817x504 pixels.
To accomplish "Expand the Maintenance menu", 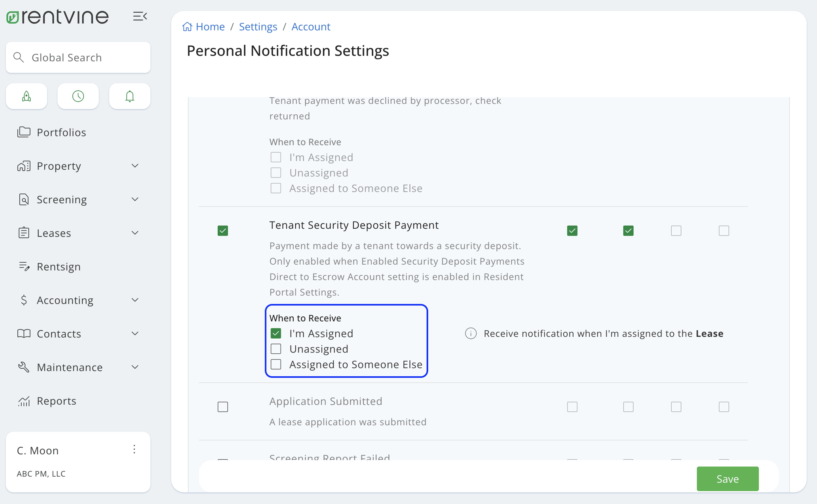I will click(x=69, y=367).
